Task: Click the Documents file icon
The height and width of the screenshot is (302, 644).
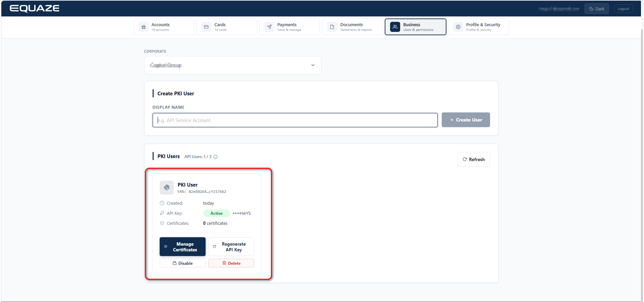Action: pos(332,27)
